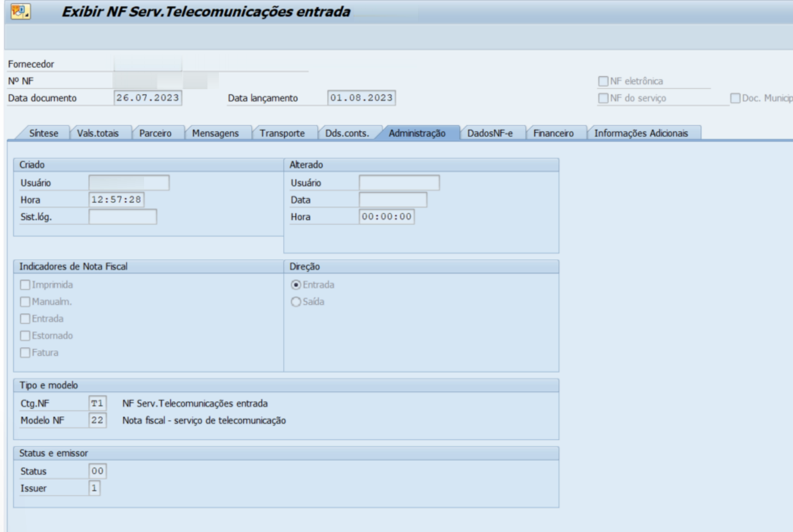Screen dimensions: 793x532
Task: Check the Estornado checkbox
Action: click(25, 336)
